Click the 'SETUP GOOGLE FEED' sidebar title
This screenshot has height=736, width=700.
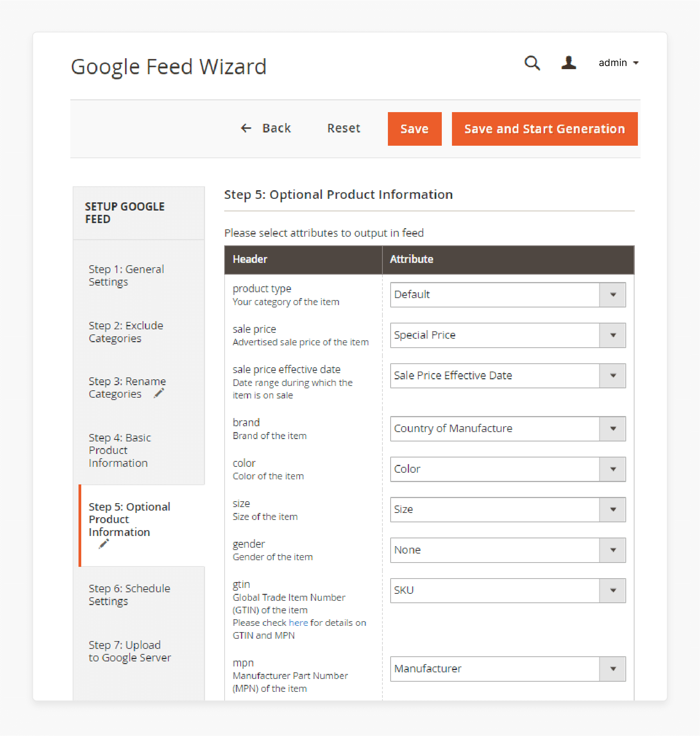[125, 213]
